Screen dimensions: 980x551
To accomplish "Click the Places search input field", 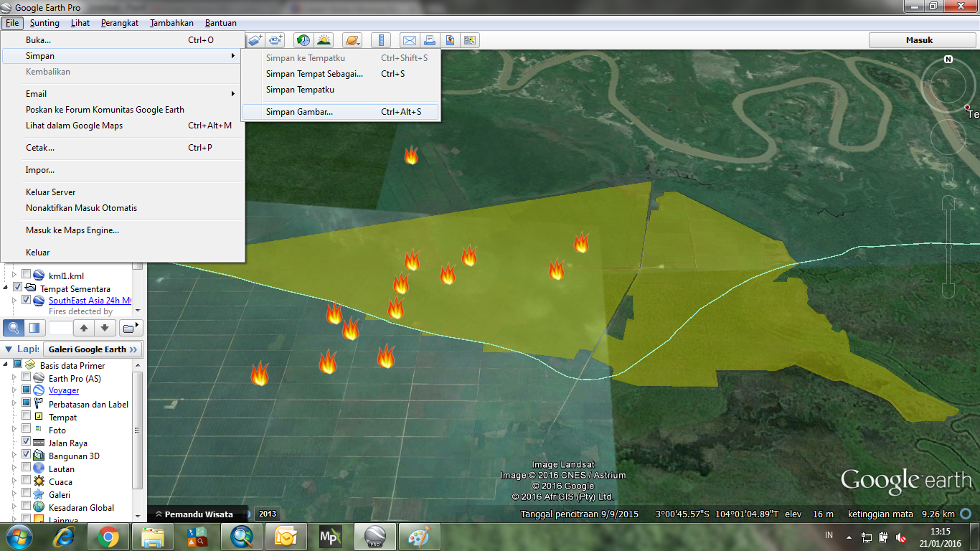I will [x=60, y=328].
